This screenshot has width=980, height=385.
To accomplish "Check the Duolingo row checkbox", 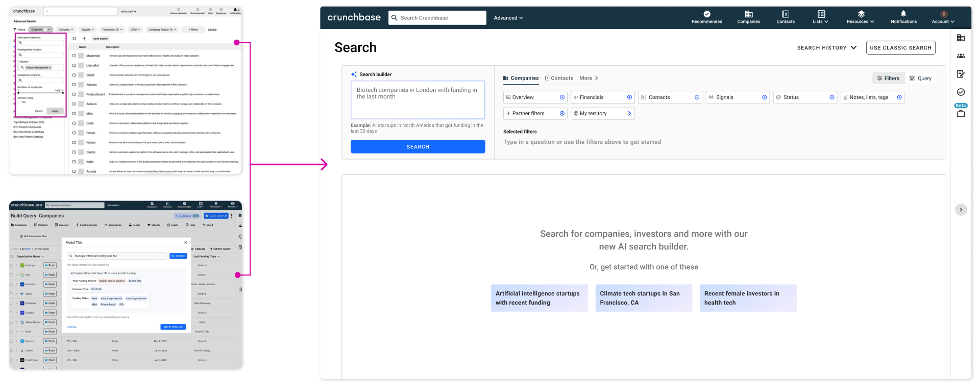I will tap(11, 265).
